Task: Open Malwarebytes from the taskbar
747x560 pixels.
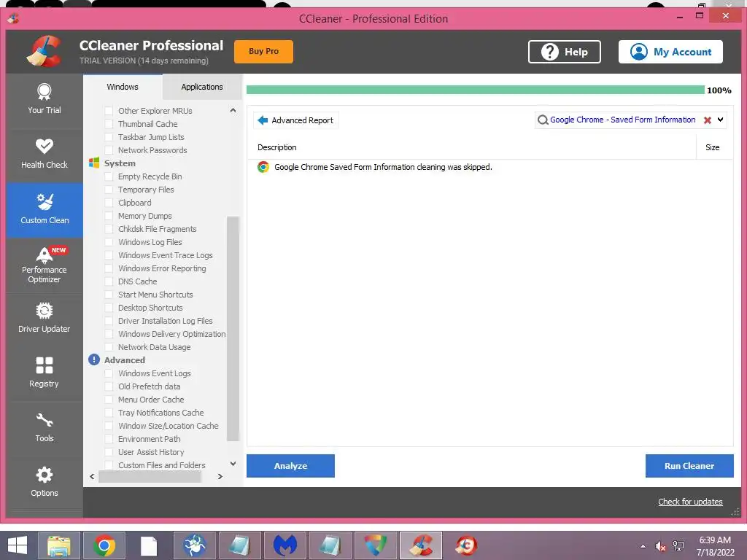Action: (285, 545)
